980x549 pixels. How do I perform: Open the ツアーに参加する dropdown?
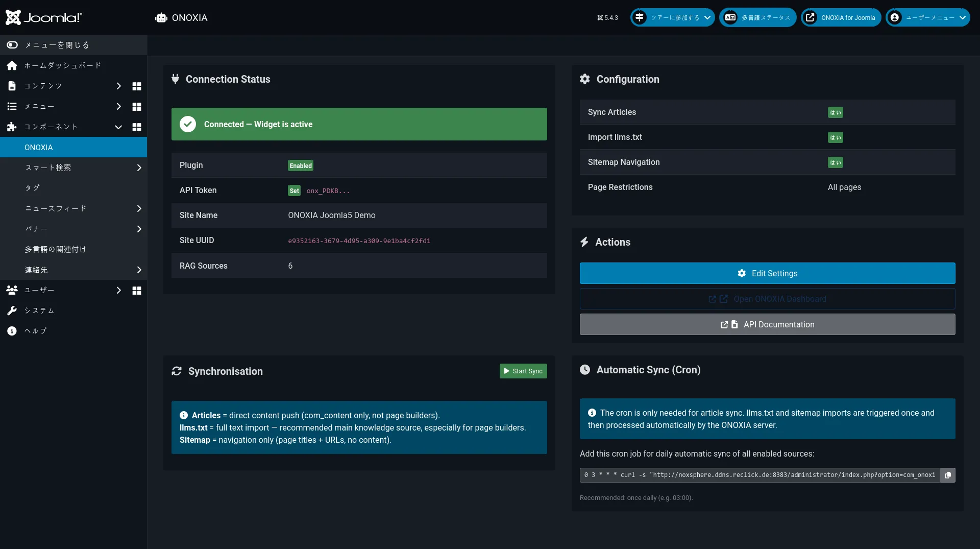672,17
